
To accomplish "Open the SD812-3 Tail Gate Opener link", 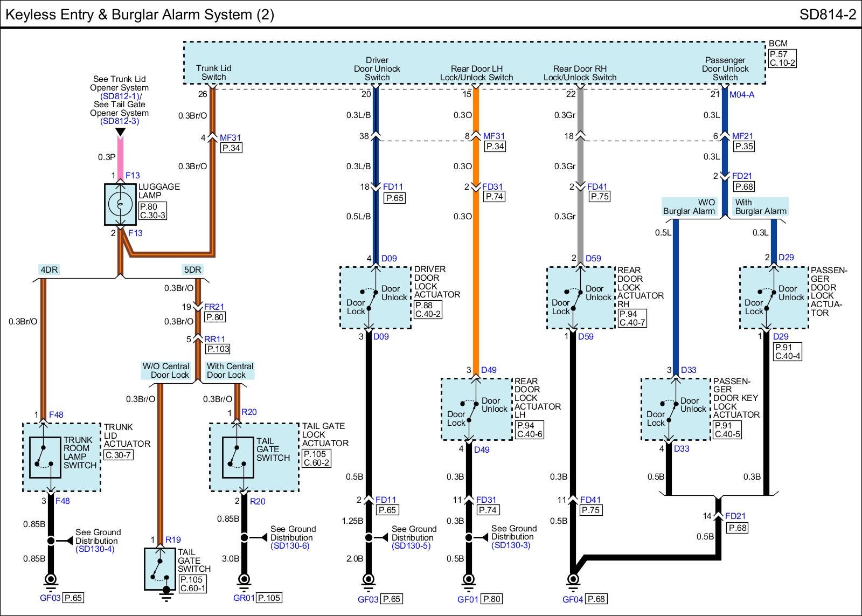I will (x=120, y=121).
